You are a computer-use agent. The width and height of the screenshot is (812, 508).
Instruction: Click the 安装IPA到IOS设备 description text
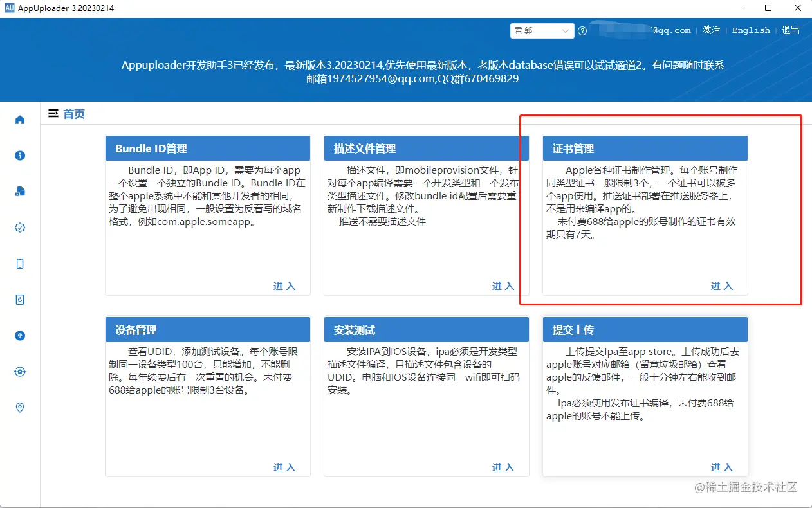(423, 371)
